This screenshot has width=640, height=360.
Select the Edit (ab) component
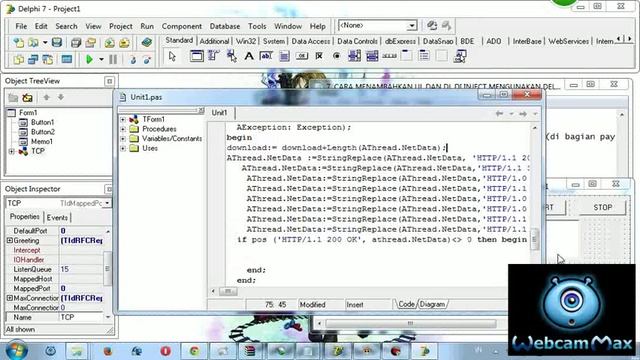(x=266, y=56)
